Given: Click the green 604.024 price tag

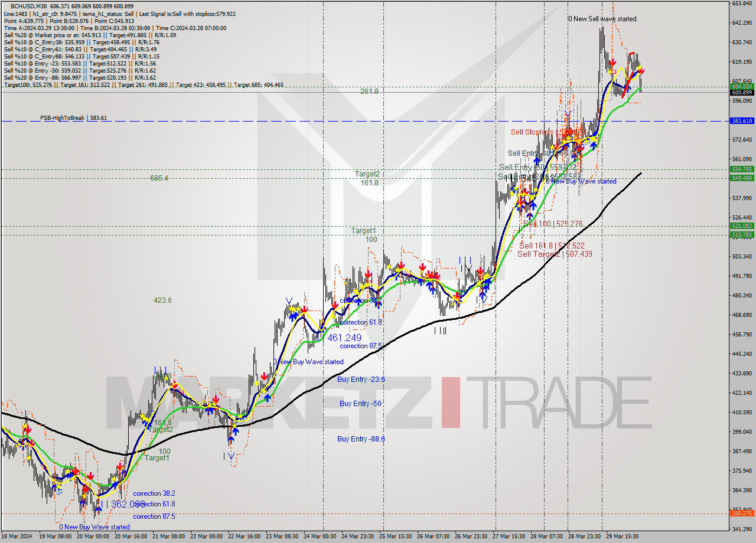Looking at the screenshot, I should coord(742,86).
